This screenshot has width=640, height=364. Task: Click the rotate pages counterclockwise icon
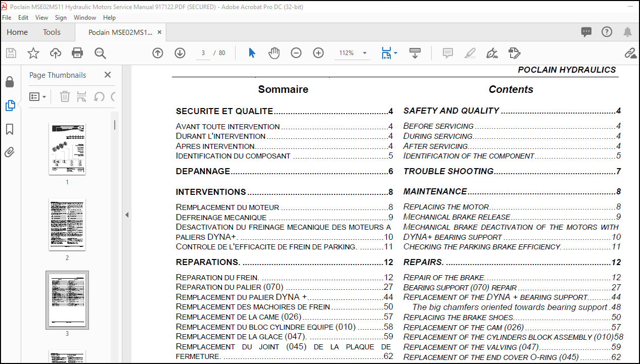pyautogui.click(x=100, y=96)
